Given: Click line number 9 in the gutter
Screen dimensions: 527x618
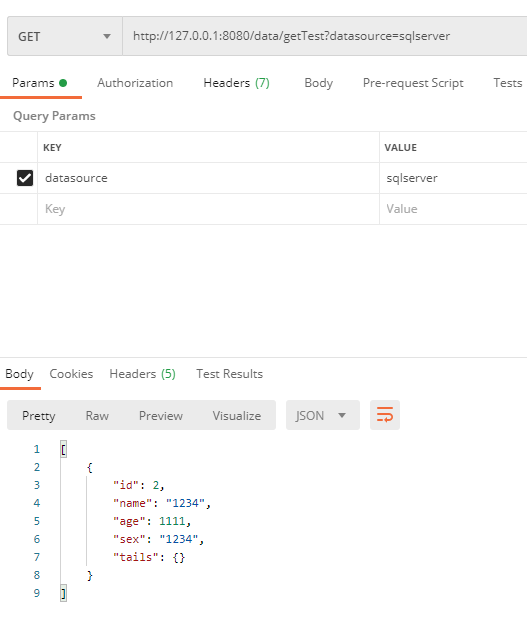Looking at the screenshot, I should [x=37, y=593].
